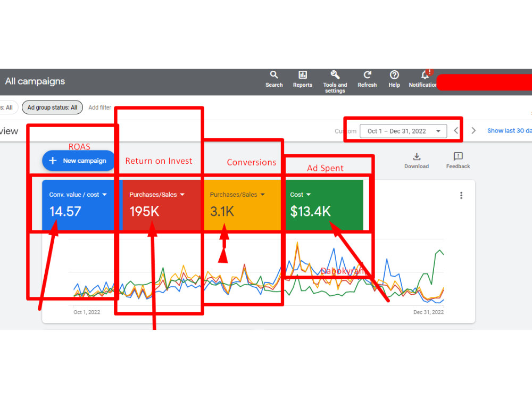Screen dimensions: 532x399
Task: Click the 195K value in red card
Action: pos(144,211)
